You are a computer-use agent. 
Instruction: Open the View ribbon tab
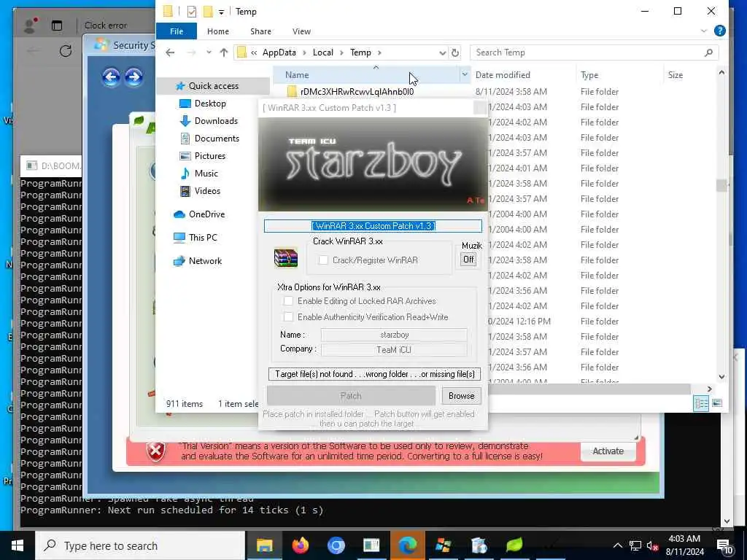301,31
